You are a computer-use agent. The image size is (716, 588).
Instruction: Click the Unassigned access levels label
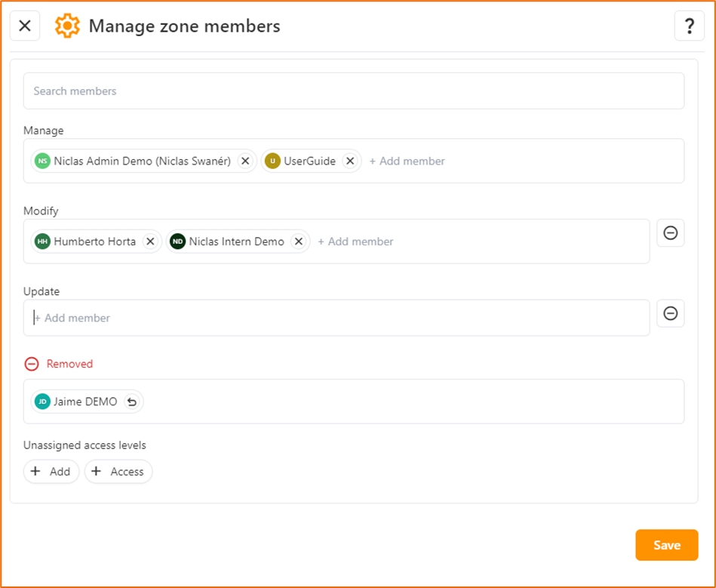click(x=85, y=445)
